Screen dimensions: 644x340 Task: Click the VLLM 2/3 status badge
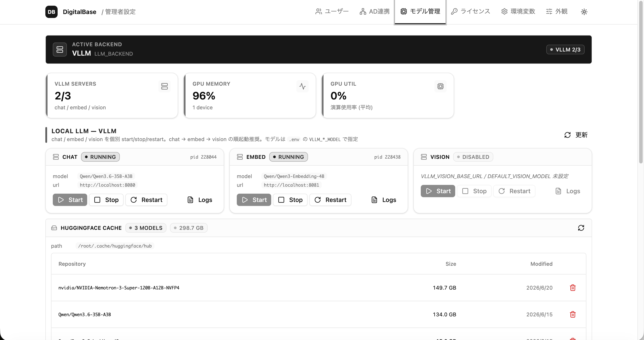tap(565, 50)
